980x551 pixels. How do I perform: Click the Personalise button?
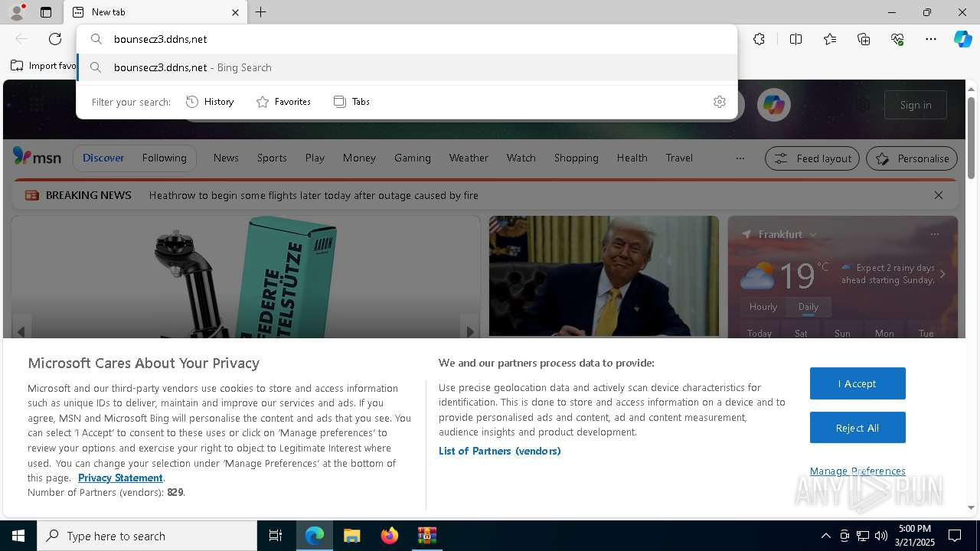(x=912, y=158)
